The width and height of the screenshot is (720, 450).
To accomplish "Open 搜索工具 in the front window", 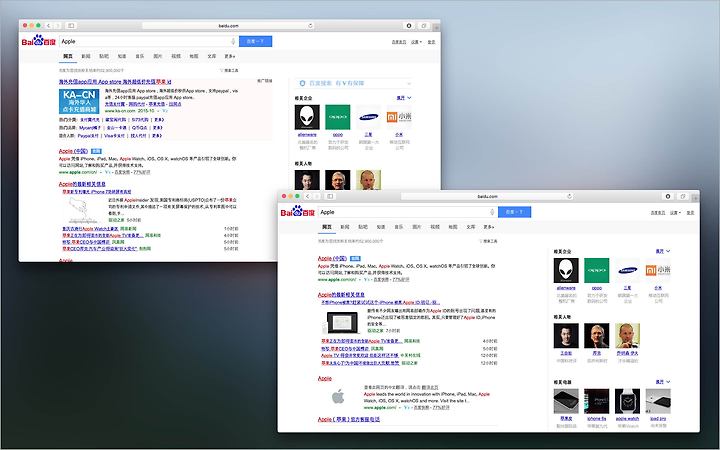I will [488, 241].
